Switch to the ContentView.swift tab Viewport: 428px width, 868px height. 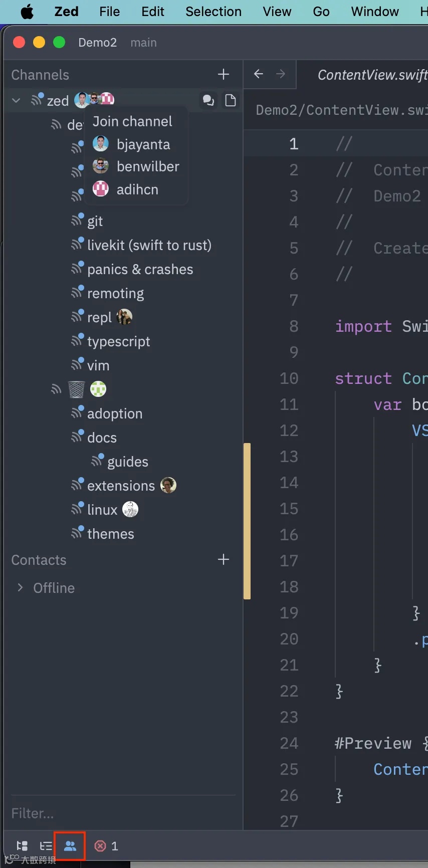tap(372, 75)
